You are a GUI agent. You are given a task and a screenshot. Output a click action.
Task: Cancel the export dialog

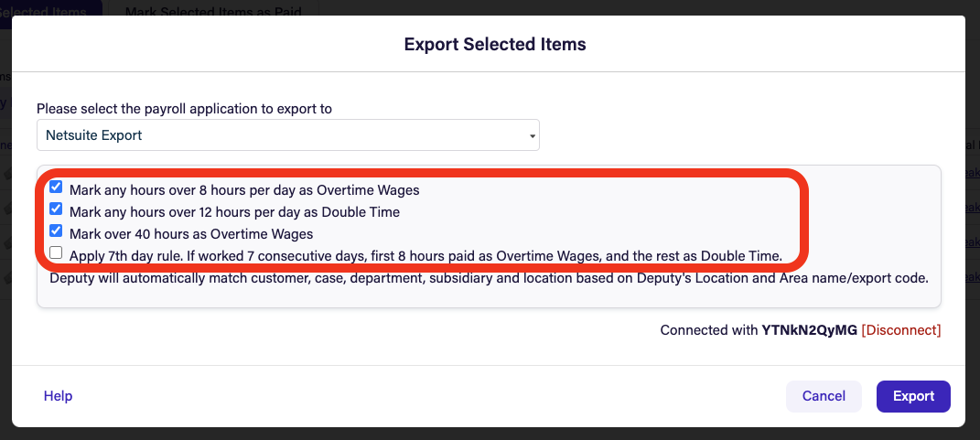click(824, 396)
